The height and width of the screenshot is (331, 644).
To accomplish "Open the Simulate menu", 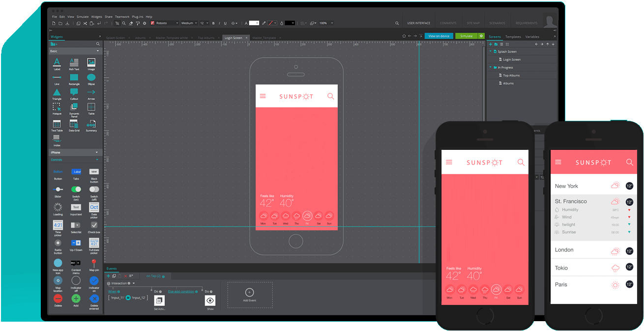I will pos(82,17).
